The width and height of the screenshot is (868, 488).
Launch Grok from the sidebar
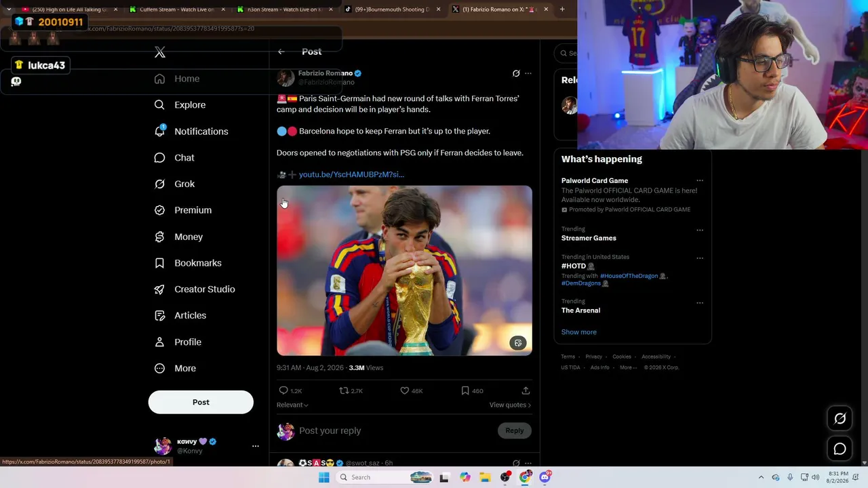[x=174, y=184]
